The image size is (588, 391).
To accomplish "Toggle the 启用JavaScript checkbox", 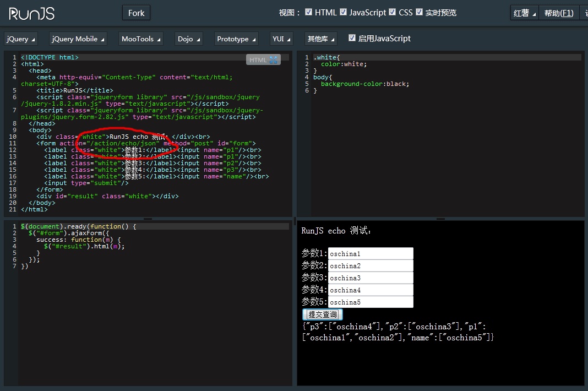I will (352, 38).
